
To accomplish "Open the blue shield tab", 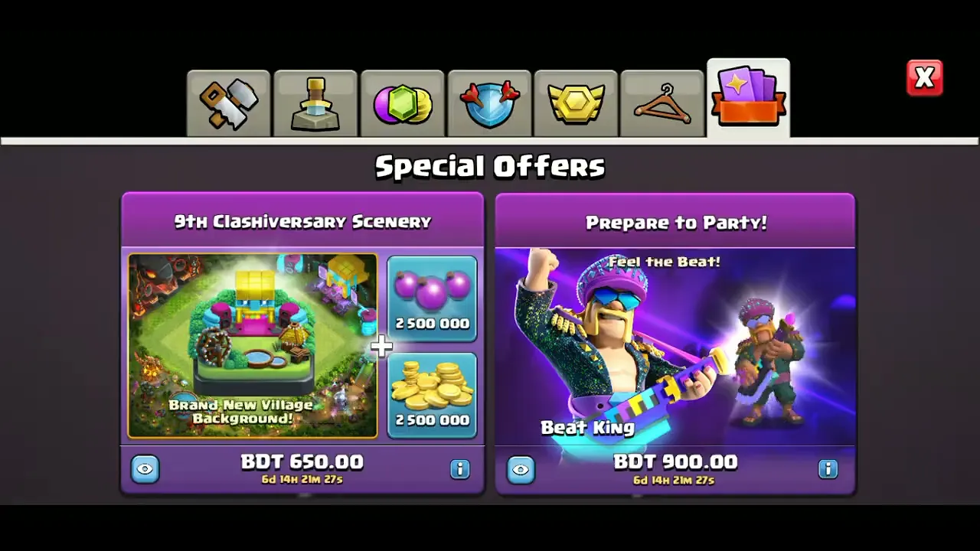I will pos(489,104).
